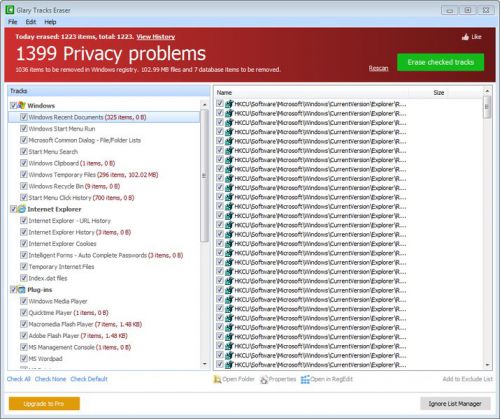500x419 pixels.
Task: Uncheck Quicktime Player checkbox
Action: pos(24,313)
